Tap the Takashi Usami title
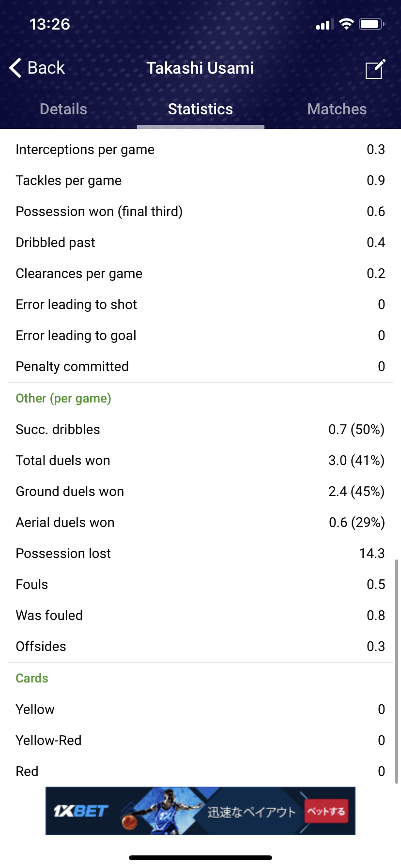The image size is (401, 868). (x=200, y=68)
